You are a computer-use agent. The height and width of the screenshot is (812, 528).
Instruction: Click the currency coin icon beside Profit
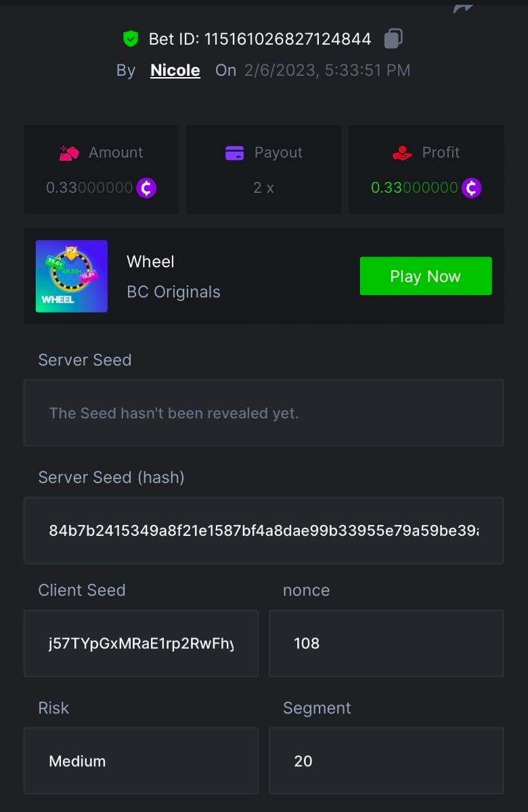(x=471, y=188)
